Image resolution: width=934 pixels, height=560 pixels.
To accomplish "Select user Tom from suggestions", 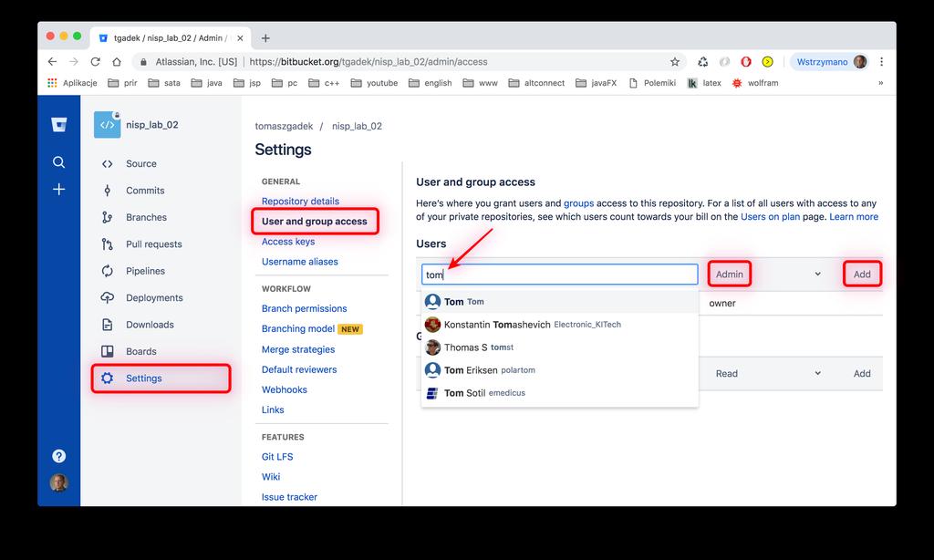I will click(559, 302).
